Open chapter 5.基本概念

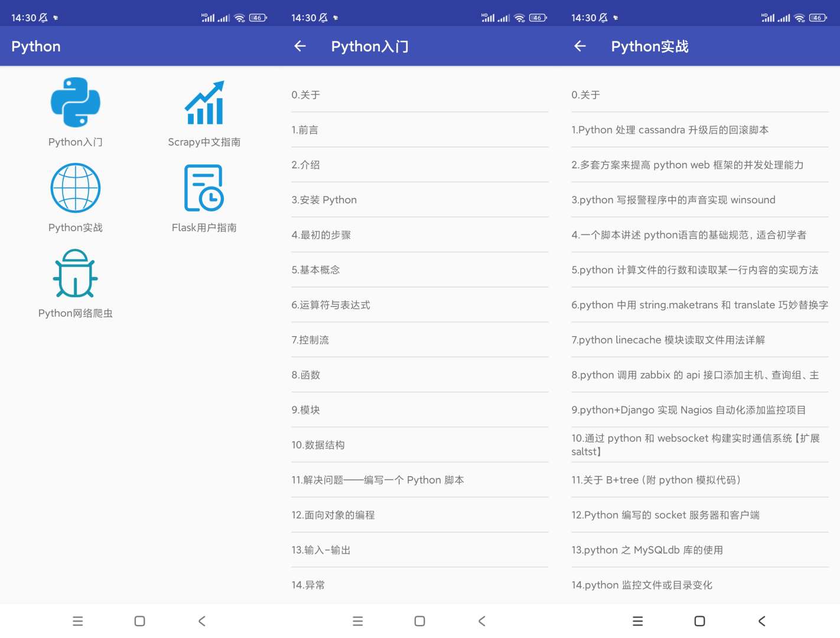pyautogui.click(x=420, y=270)
